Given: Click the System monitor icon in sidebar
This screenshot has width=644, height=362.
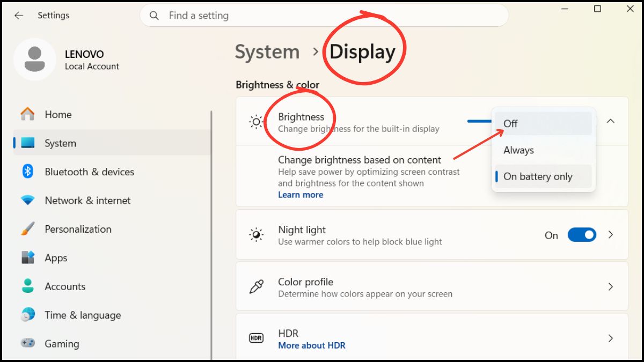Looking at the screenshot, I should 27,143.
